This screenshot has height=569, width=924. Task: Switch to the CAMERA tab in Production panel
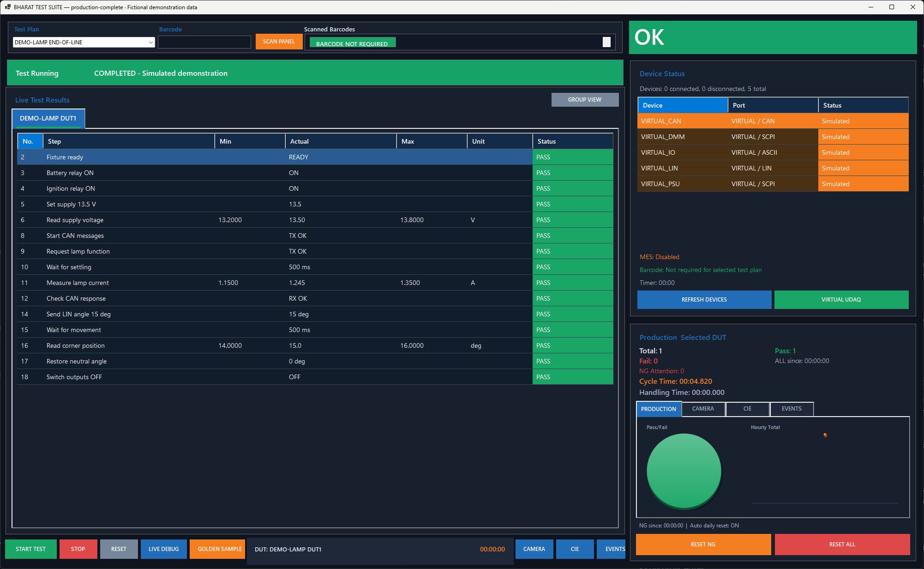[703, 409]
